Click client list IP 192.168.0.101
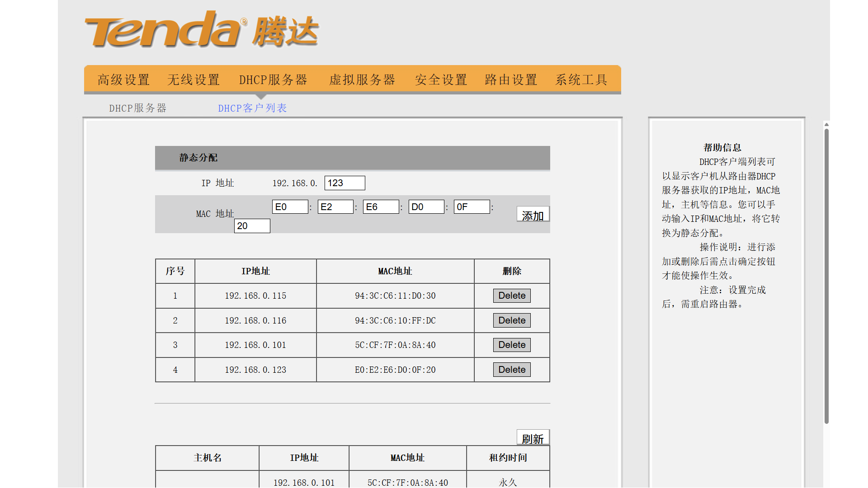Screen dimensions: 868x488 click(304, 483)
